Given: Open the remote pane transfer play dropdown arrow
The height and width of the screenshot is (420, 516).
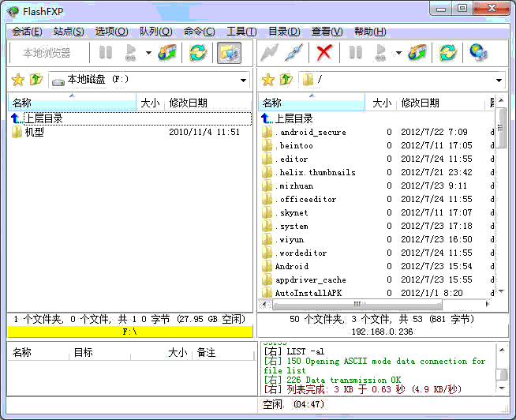Looking at the screenshot, I should [x=399, y=53].
